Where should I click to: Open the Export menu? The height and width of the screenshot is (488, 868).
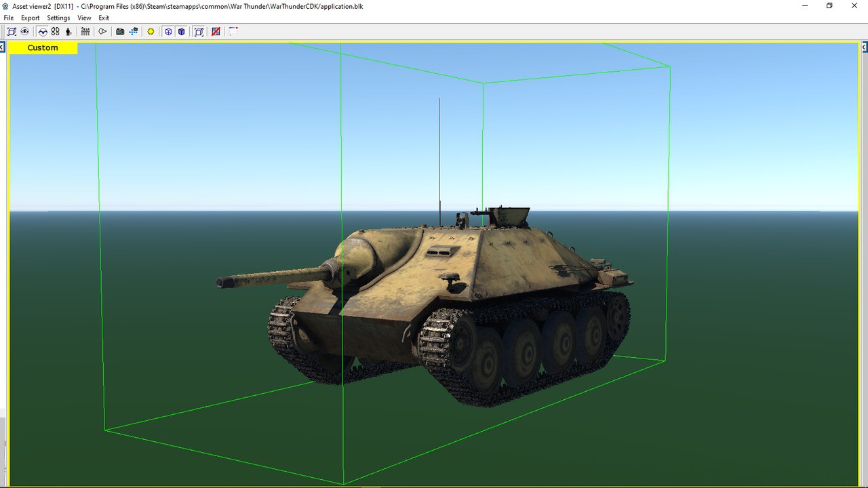(30, 18)
